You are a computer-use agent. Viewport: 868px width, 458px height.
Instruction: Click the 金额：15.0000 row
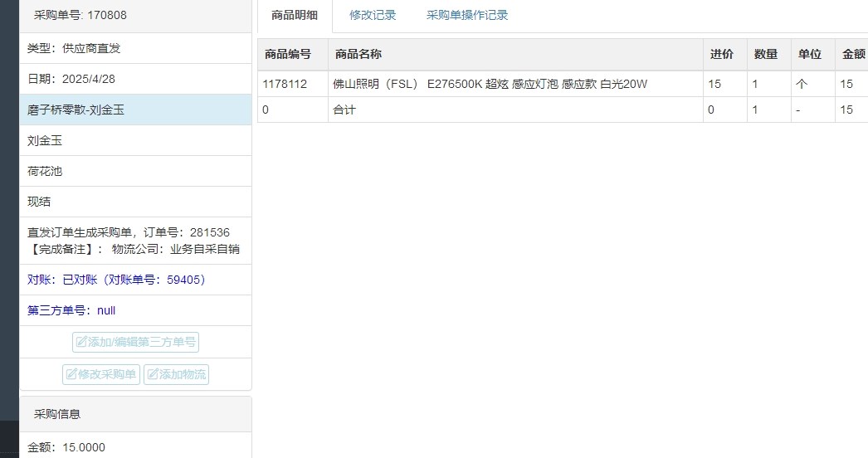(x=135, y=447)
